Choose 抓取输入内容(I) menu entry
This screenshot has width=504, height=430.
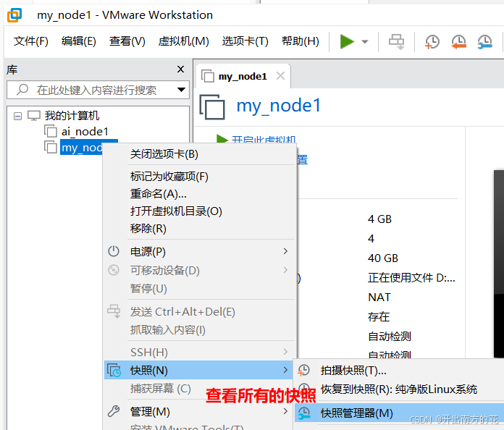pyautogui.click(x=200, y=330)
